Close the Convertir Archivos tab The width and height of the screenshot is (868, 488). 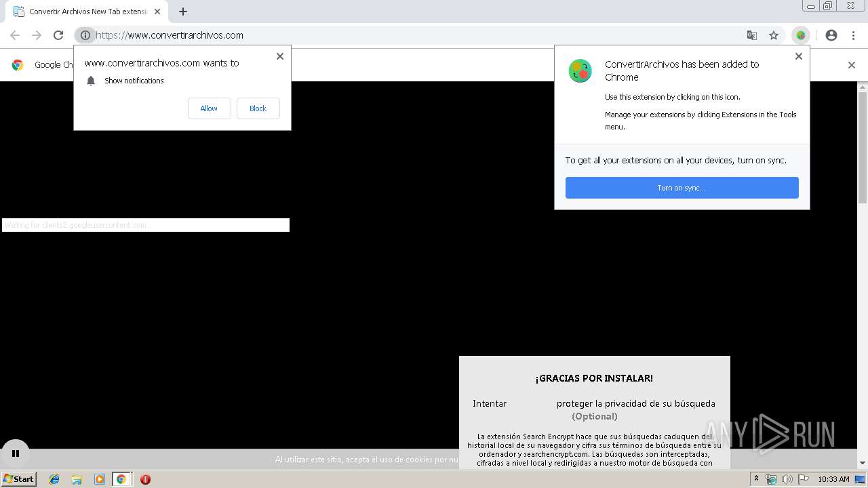[x=157, y=12]
